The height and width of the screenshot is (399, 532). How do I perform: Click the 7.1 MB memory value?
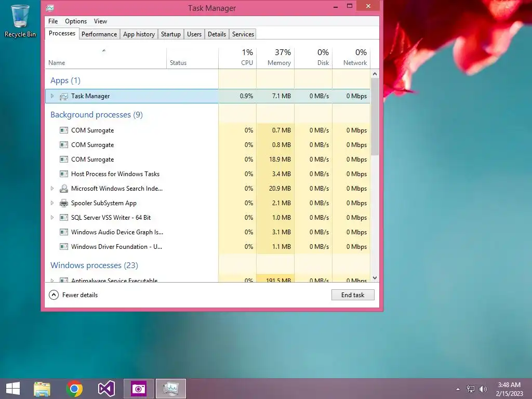tap(281, 96)
